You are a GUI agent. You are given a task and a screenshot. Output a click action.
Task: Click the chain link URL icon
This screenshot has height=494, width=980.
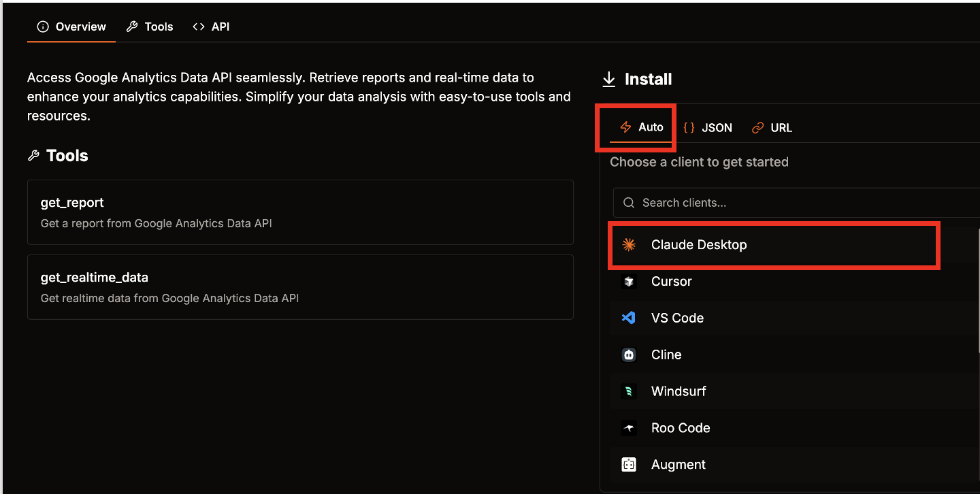[757, 128]
